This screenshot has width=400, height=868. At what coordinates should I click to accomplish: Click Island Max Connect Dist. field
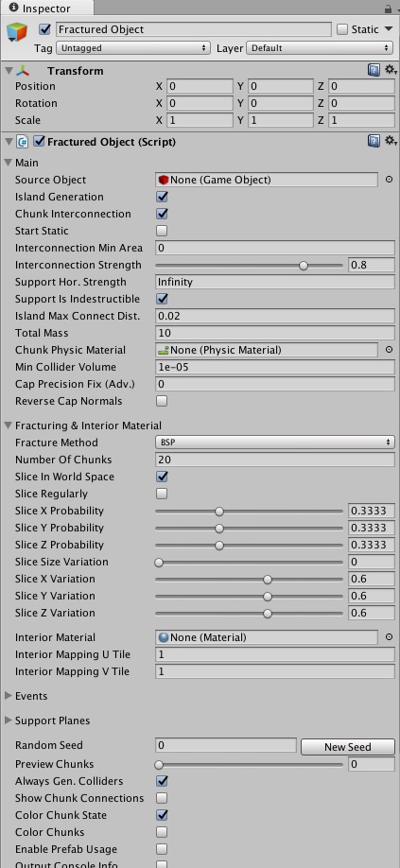click(x=275, y=316)
